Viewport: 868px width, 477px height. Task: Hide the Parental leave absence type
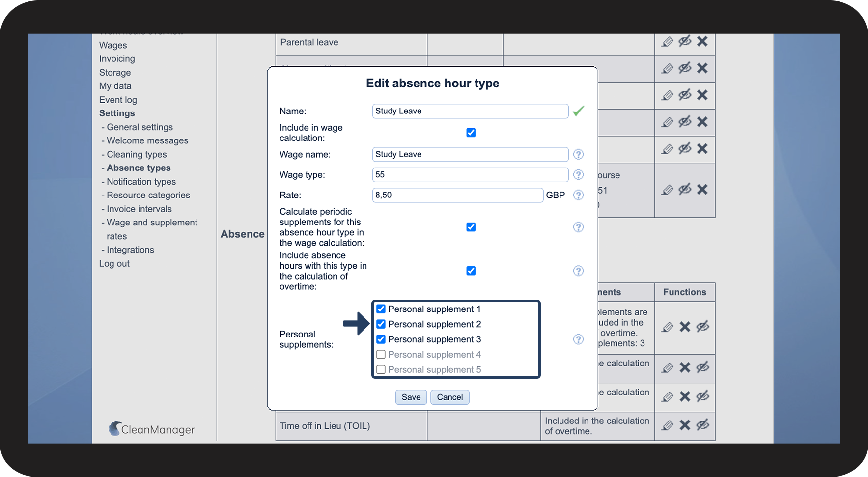(685, 41)
